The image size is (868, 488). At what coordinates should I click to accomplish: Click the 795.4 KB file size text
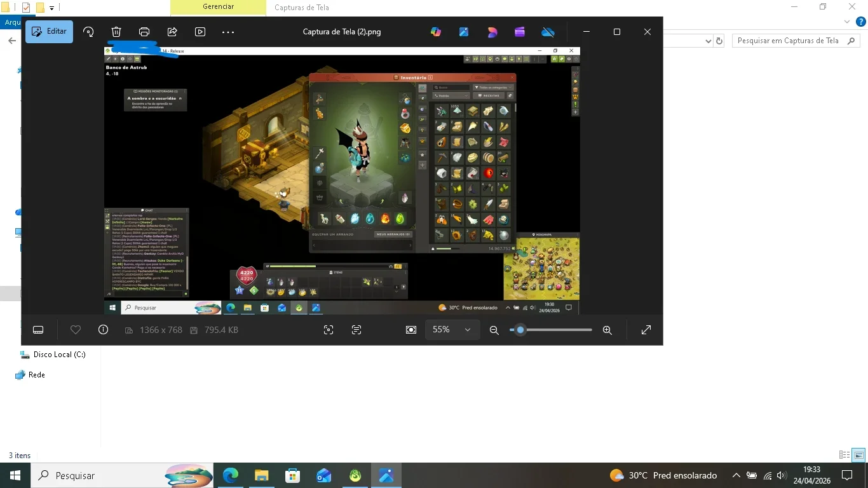tap(221, 330)
